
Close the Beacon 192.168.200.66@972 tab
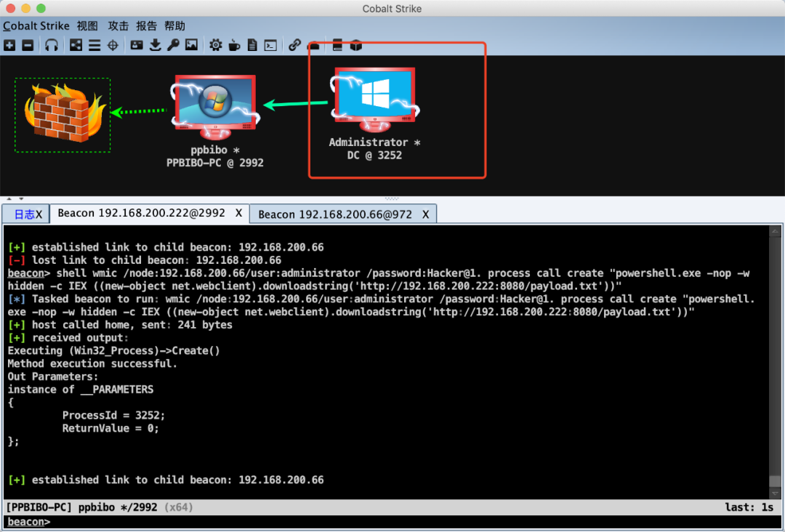point(425,214)
